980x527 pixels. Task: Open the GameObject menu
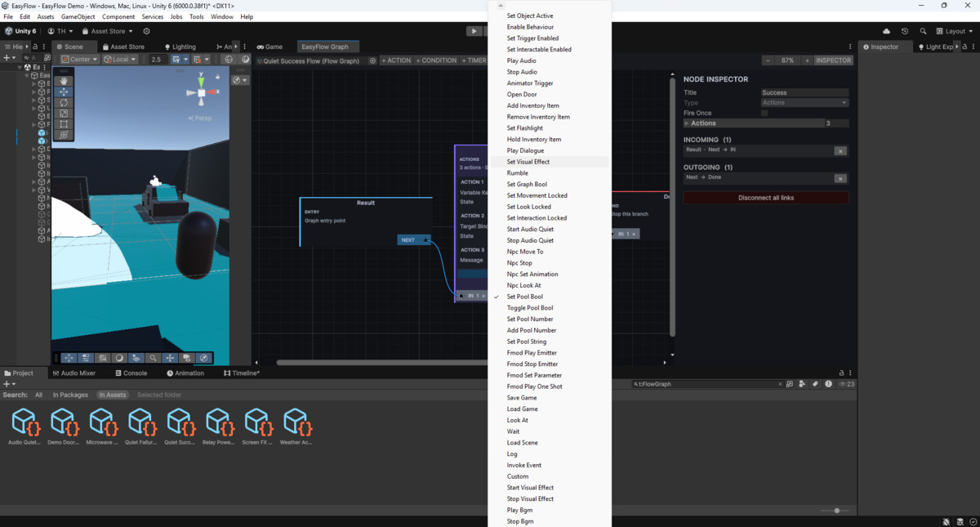78,16
